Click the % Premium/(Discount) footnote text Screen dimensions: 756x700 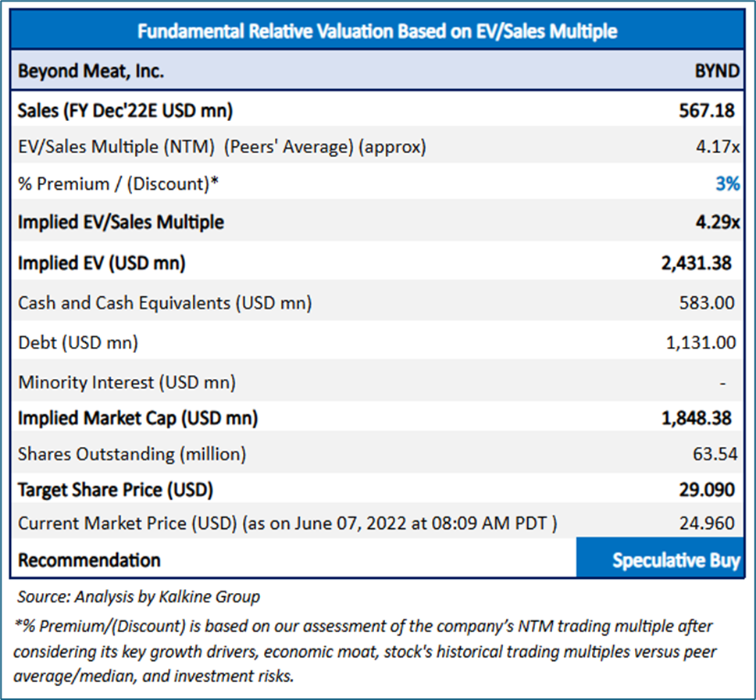coord(364,651)
